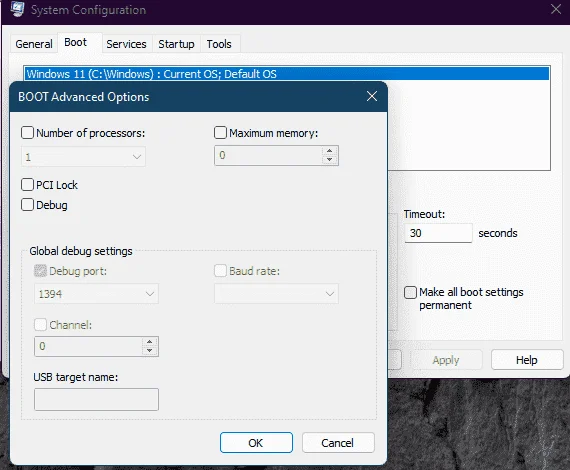The height and width of the screenshot is (470, 570).
Task: Open the Baud rate dropdown
Action: pos(276,294)
